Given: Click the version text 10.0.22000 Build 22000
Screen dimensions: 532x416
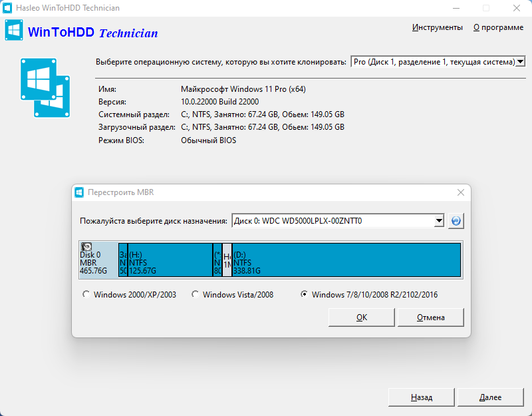Looking at the screenshot, I should pyautogui.click(x=220, y=102).
